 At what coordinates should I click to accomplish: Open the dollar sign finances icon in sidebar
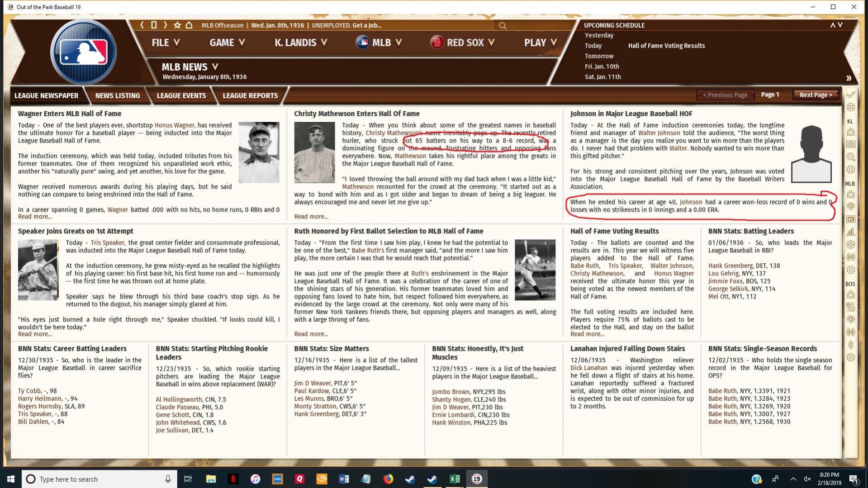pos(850,345)
